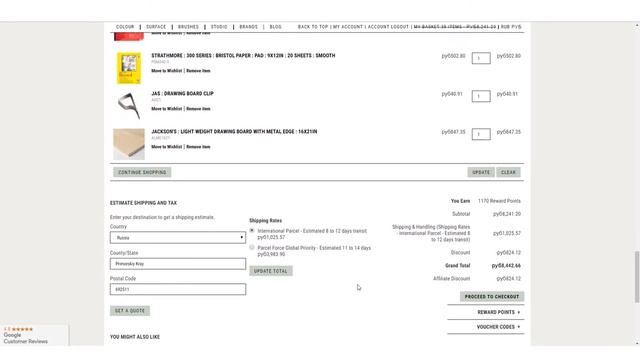Open Google Customer Reviews badge
The width and height of the screenshot is (640, 360).
pos(34,335)
